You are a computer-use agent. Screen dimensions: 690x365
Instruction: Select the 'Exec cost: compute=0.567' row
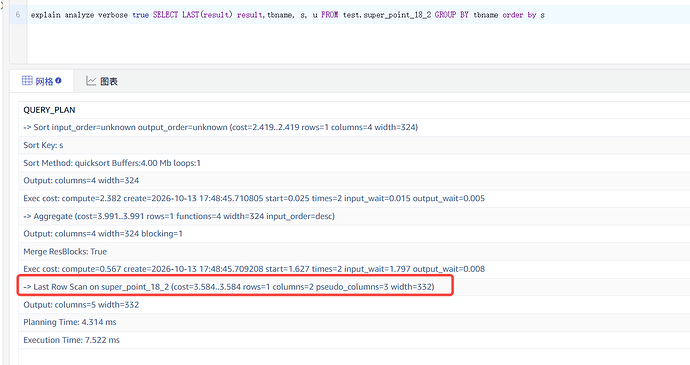pos(354,269)
